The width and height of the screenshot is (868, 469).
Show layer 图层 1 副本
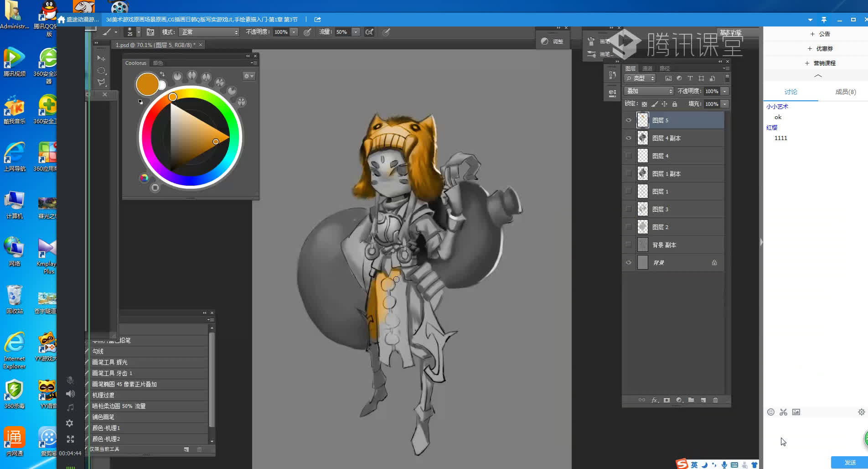tap(629, 173)
